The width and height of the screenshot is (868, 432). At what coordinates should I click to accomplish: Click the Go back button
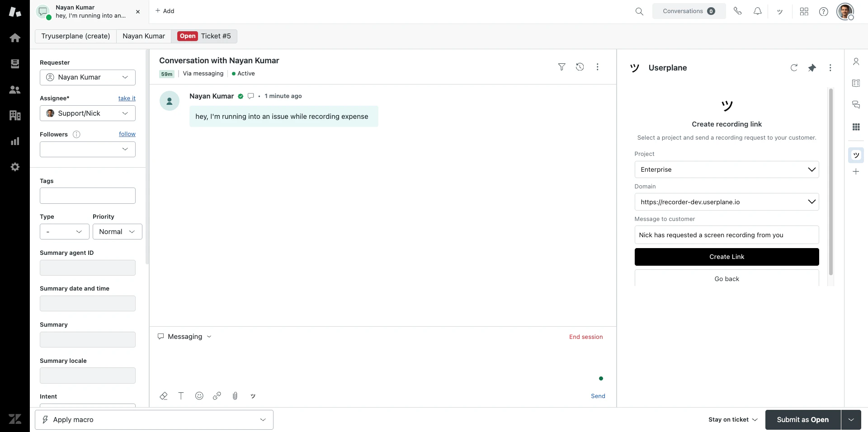[726, 278]
